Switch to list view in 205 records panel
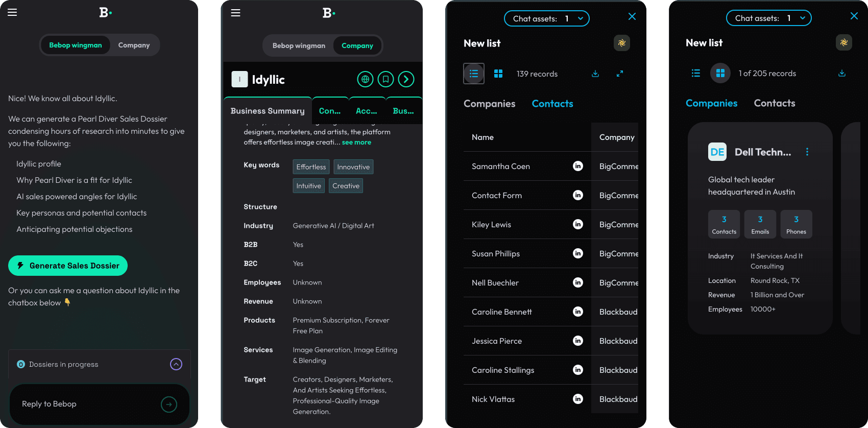Image resolution: width=868 pixels, height=428 pixels. point(696,73)
